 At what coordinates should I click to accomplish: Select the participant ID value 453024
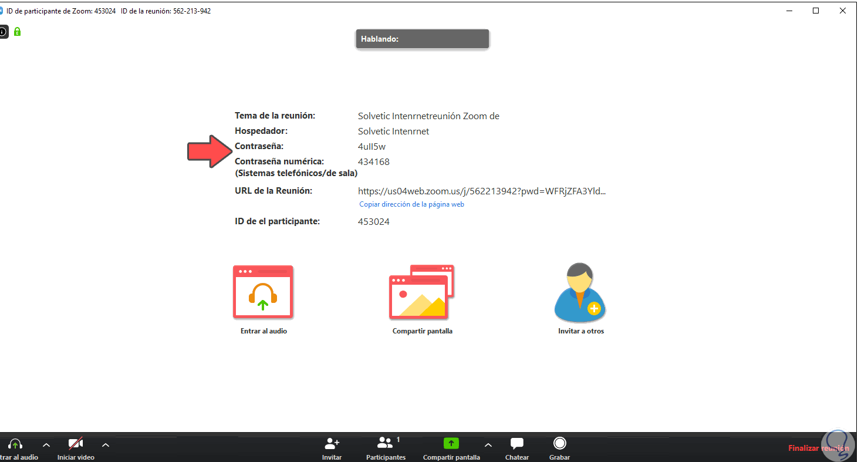374,222
